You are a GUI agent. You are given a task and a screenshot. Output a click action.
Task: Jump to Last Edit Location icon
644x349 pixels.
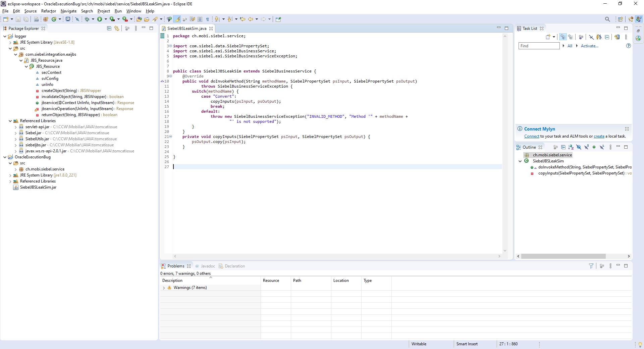tap(243, 19)
